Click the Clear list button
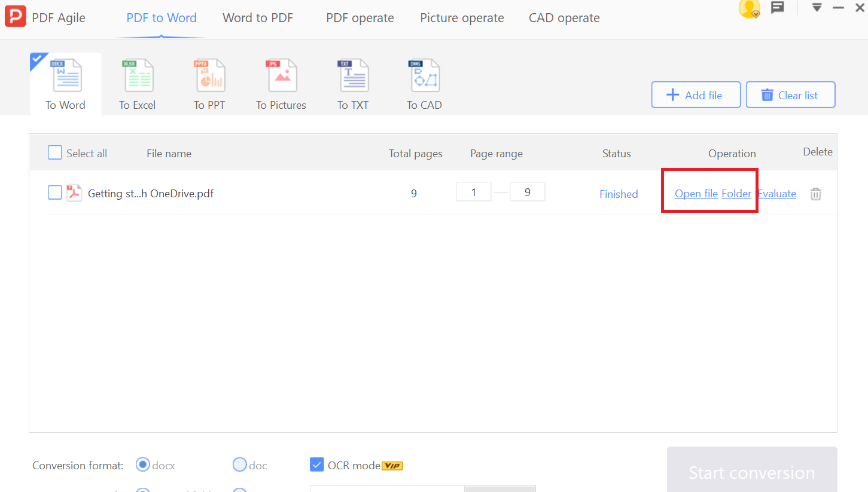Screen dimensions: 868x492 click(790, 95)
